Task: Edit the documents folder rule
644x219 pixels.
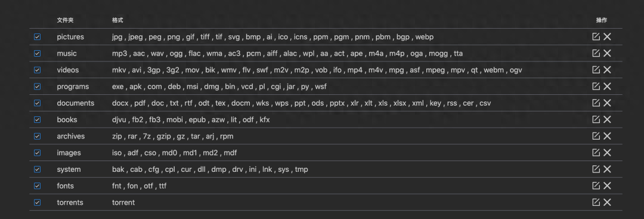Action: (x=596, y=103)
